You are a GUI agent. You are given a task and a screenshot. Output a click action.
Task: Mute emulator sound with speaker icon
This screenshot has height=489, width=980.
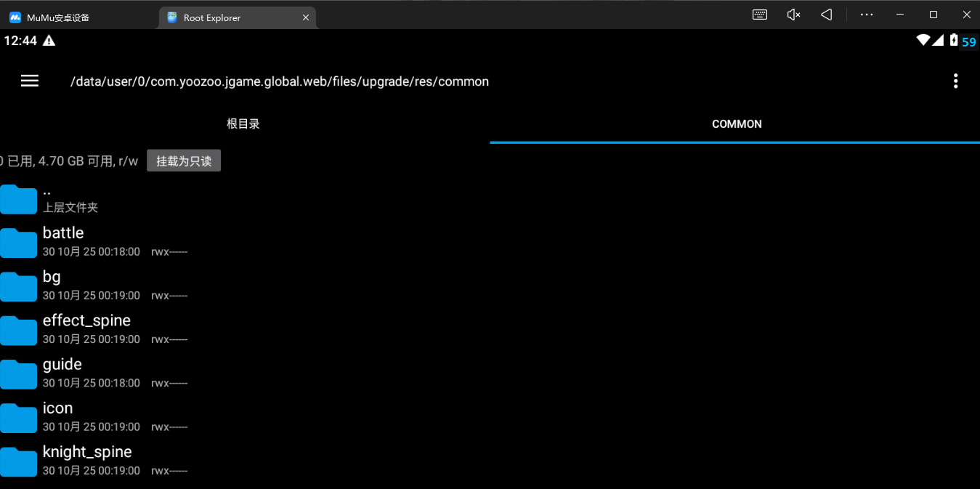793,15
